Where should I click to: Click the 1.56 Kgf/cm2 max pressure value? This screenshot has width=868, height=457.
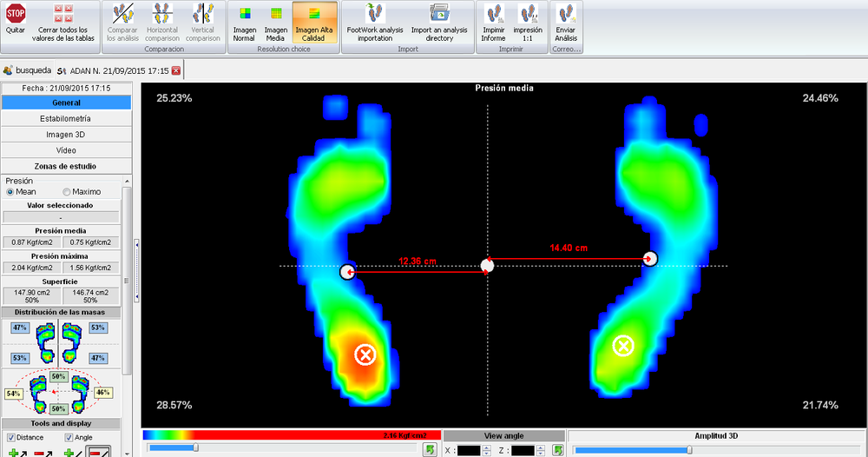[x=90, y=268]
